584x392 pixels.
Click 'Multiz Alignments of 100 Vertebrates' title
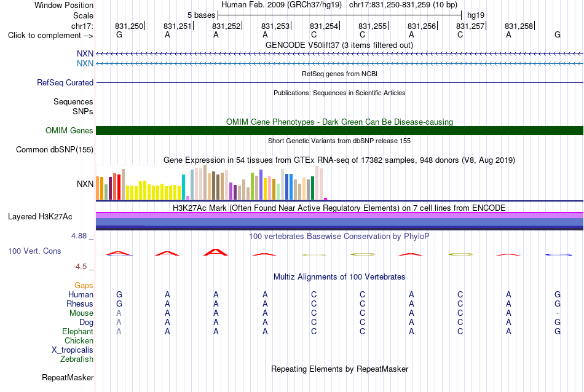[339, 276]
